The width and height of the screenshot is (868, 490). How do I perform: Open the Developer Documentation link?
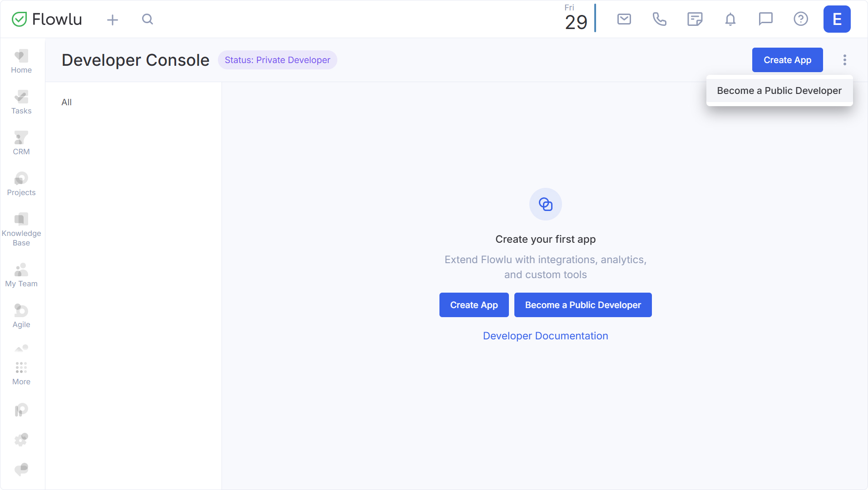546,336
